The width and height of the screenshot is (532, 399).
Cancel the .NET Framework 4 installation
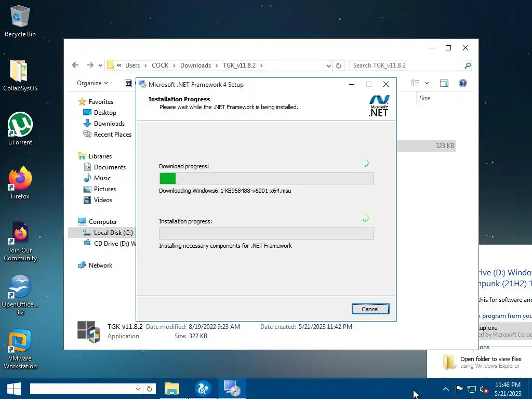(370, 309)
